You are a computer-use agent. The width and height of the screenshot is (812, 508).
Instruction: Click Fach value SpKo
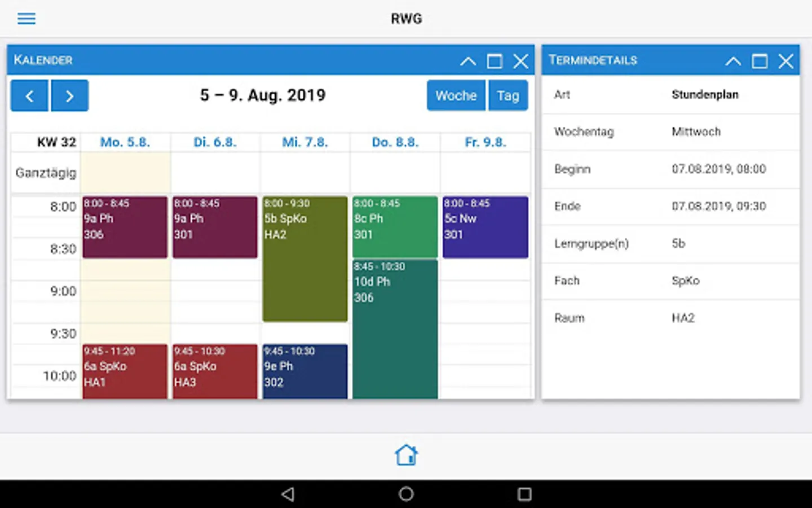pos(685,281)
